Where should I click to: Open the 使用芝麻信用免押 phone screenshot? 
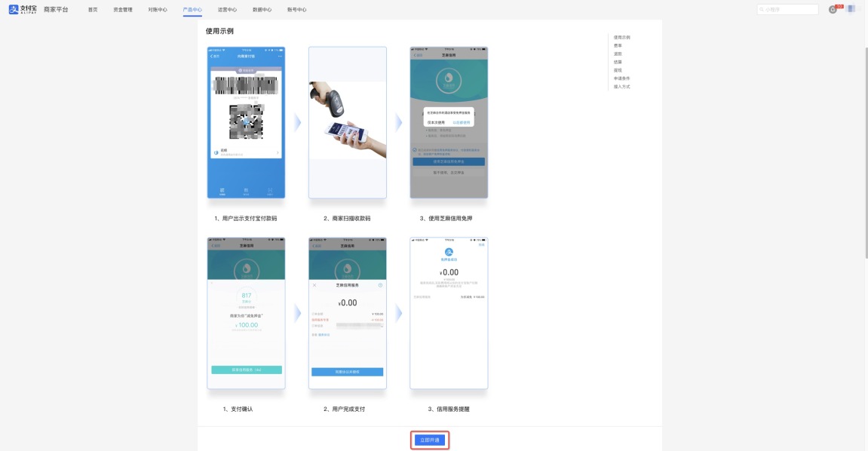click(449, 122)
